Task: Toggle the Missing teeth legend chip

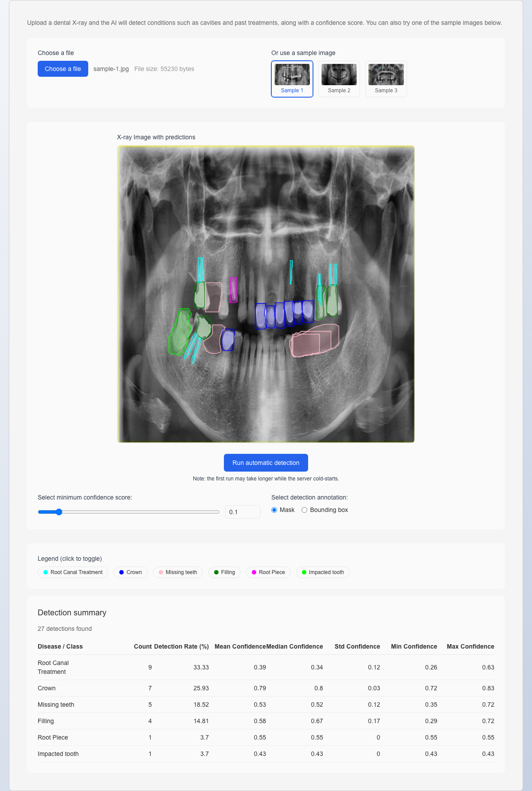Action: click(x=178, y=572)
